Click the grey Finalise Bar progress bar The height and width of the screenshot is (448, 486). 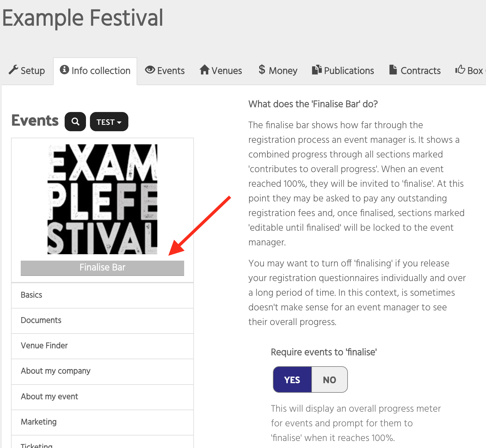coord(102,268)
